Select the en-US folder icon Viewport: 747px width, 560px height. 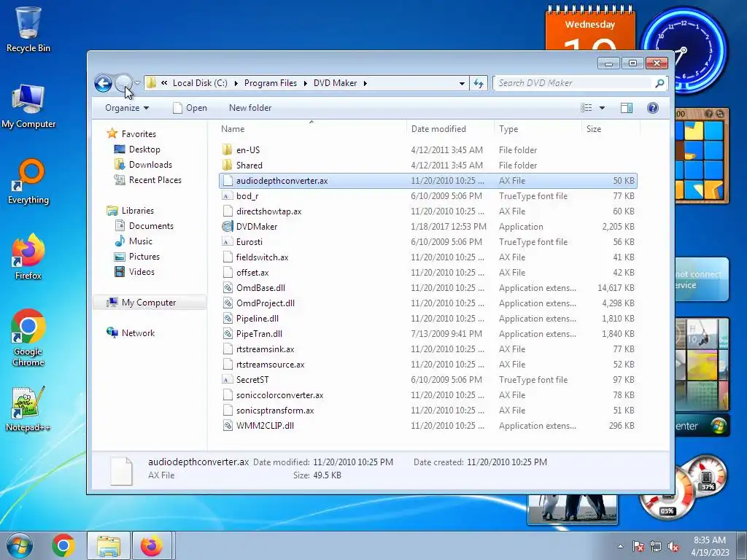228,150
